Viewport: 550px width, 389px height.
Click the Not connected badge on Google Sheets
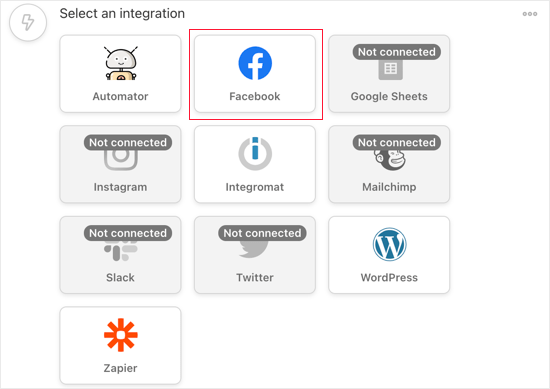396,52
